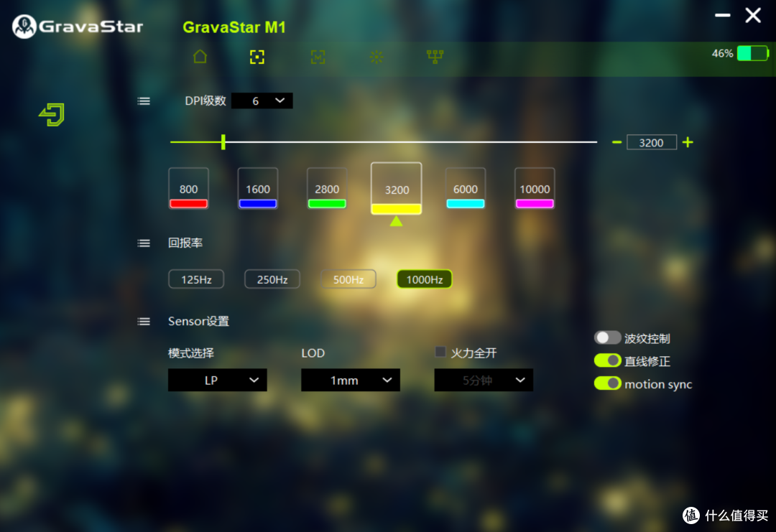Click the GravaStar M1 device title
Viewport: 776px width, 532px height.
pos(234,27)
